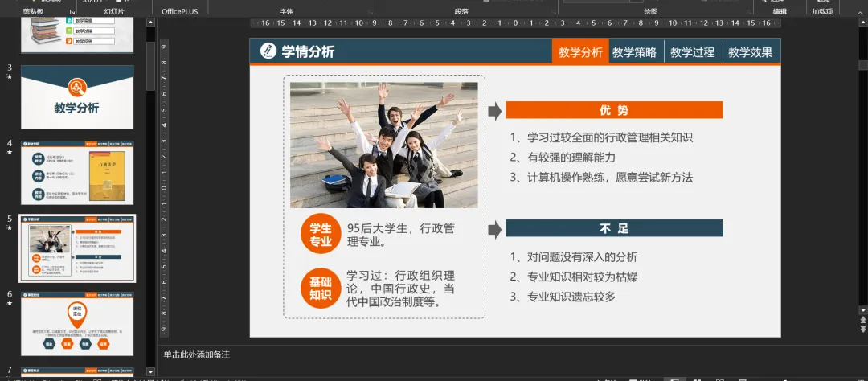Select the gray arrow pointing to 优势
Screen dimensions: 868x381
tap(494, 111)
